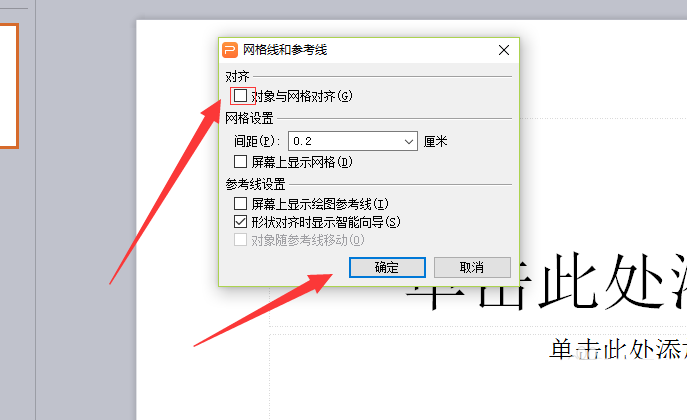Click the 厘米 unit label
687x420 pixels.
[x=436, y=141]
